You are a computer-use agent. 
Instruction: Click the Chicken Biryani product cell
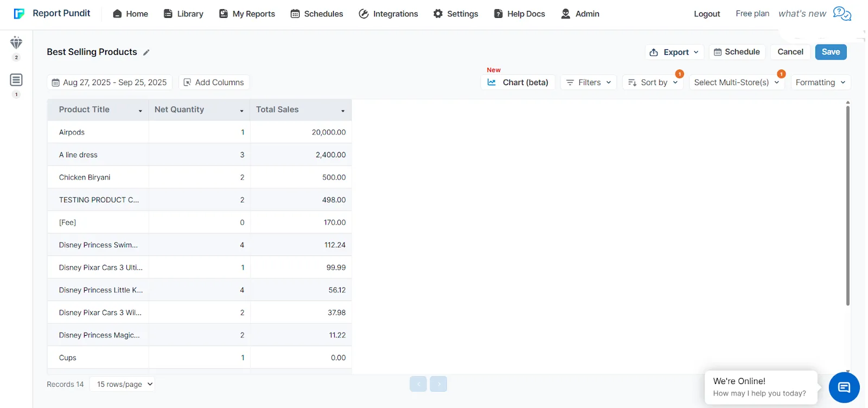[98, 177]
